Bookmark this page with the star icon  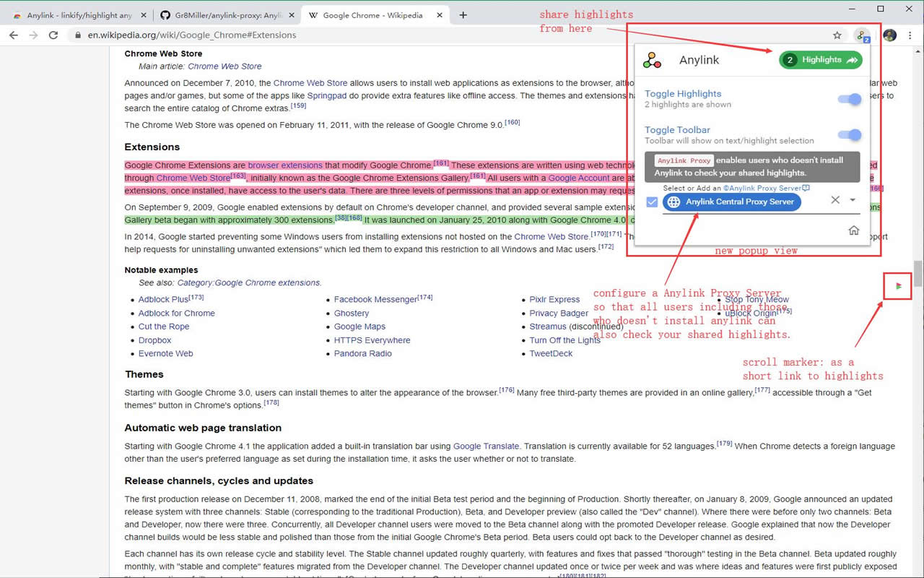pos(837,35)
